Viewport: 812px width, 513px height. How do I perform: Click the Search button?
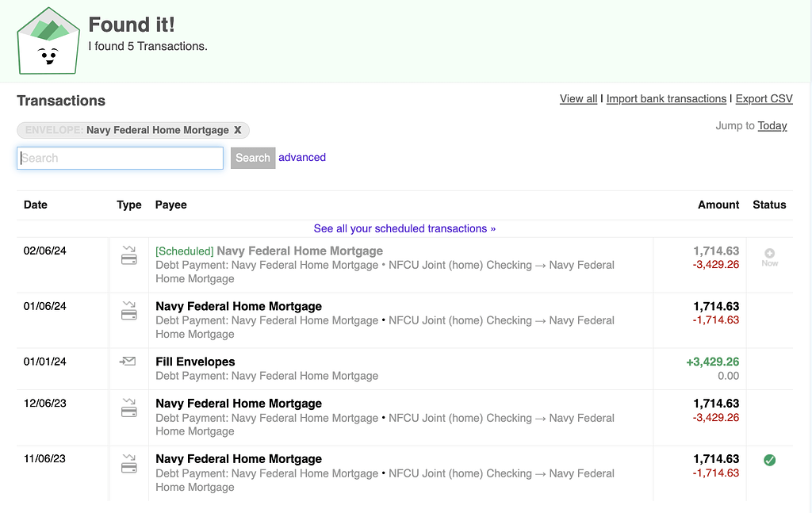click(253, 158)
